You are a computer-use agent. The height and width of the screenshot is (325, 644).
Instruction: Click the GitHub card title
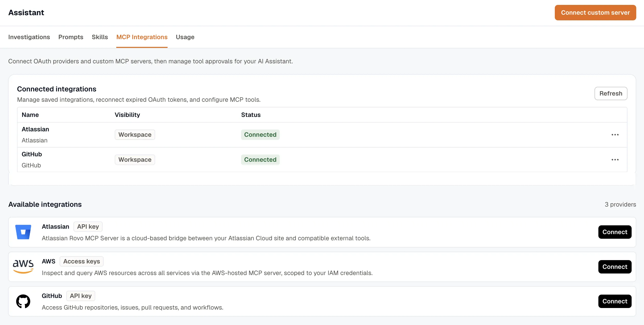52,296
